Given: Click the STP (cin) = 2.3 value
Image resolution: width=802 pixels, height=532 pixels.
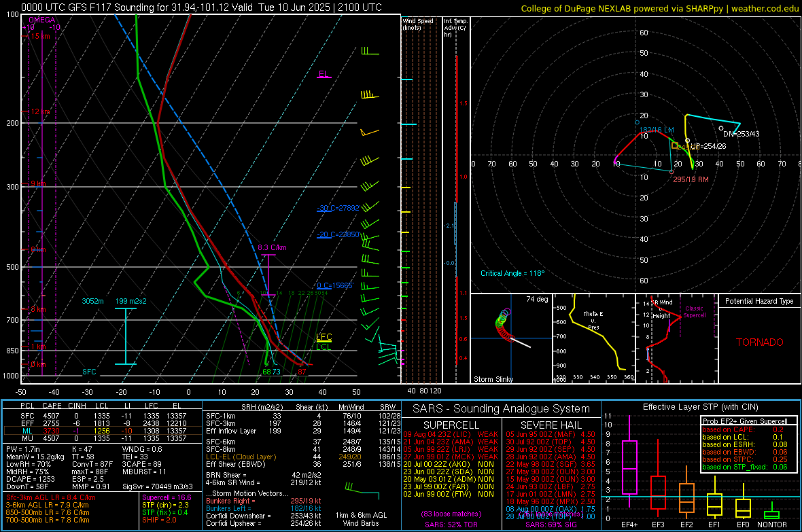Looking at the screenshot, I should [165, 505].
